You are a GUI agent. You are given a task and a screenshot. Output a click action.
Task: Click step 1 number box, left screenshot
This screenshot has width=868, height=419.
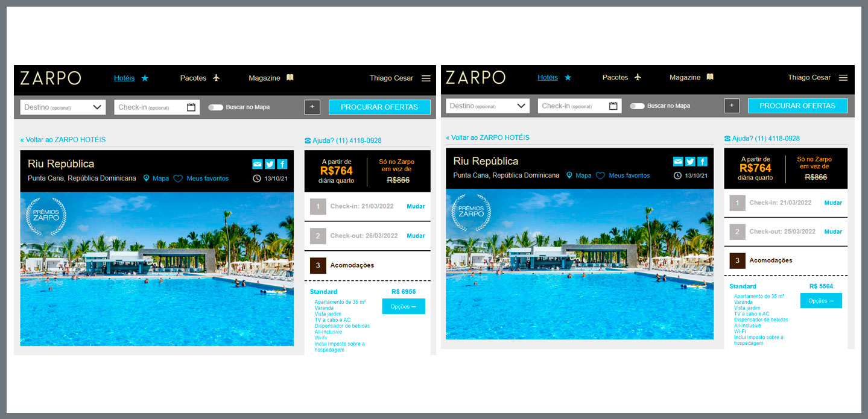(318, 206)
